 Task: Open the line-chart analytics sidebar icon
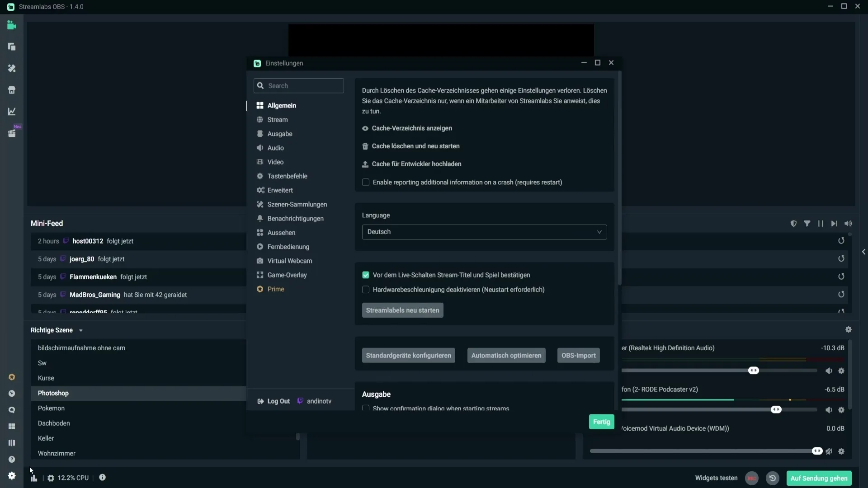(12, 111)
